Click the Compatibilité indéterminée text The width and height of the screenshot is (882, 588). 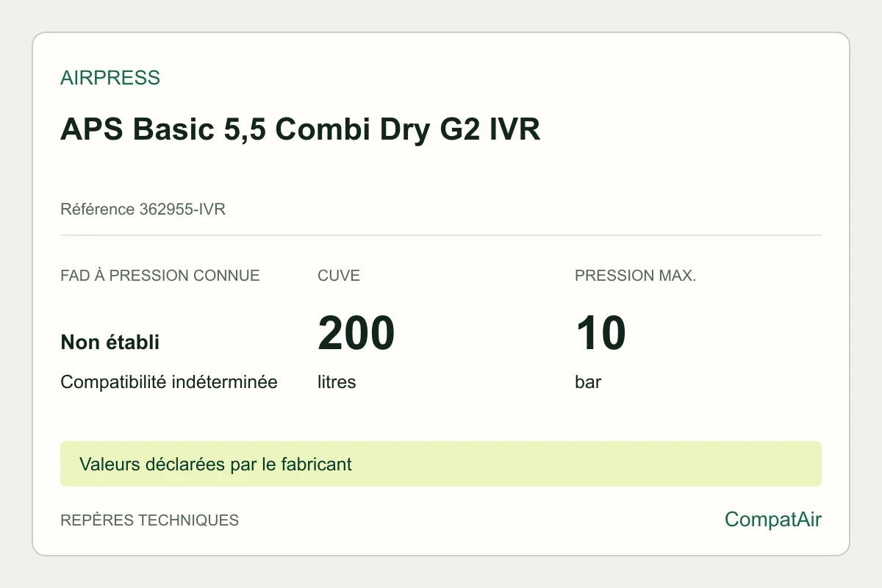tap(169, 382)
